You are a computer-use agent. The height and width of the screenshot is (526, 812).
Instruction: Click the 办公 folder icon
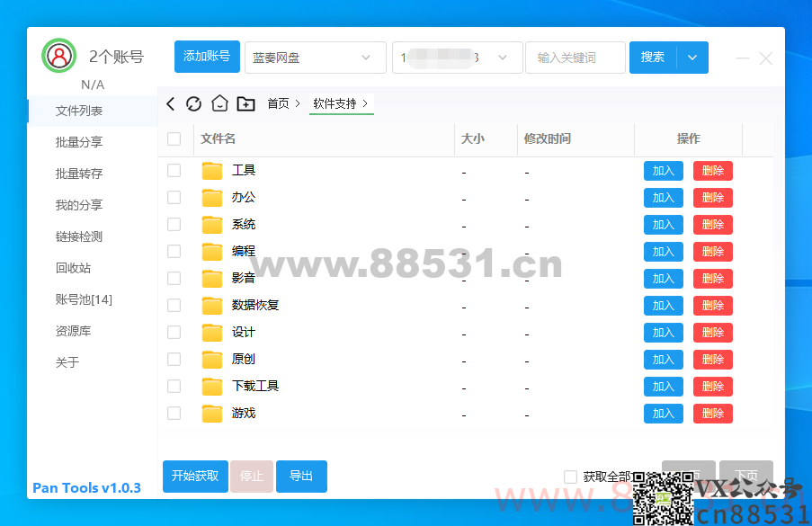212,198
